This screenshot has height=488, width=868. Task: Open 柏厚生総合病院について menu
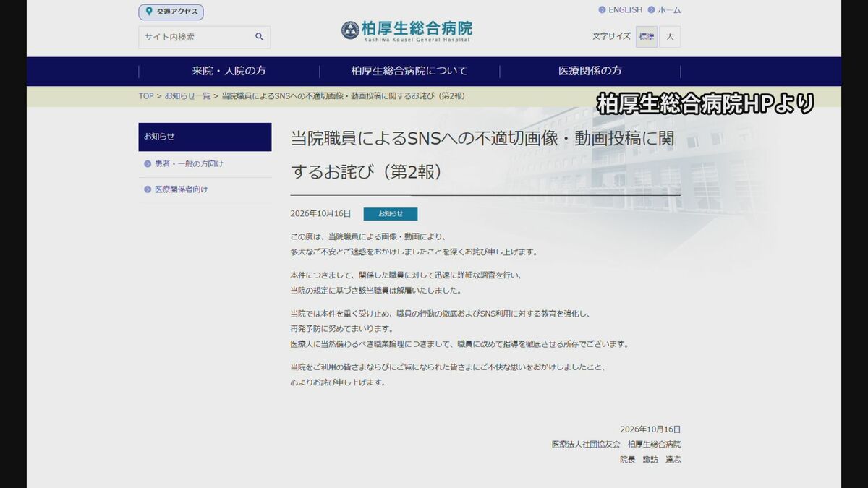point(409,71)
